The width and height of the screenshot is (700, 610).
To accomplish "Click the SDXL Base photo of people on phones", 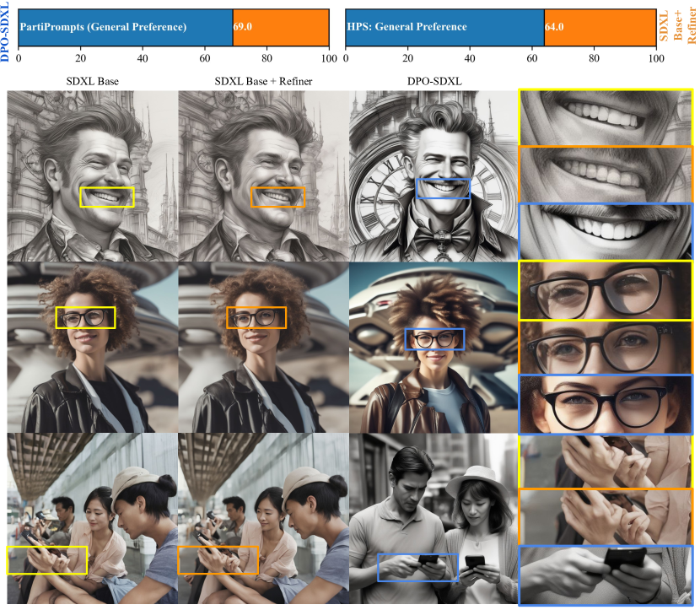I will point(93,518).
